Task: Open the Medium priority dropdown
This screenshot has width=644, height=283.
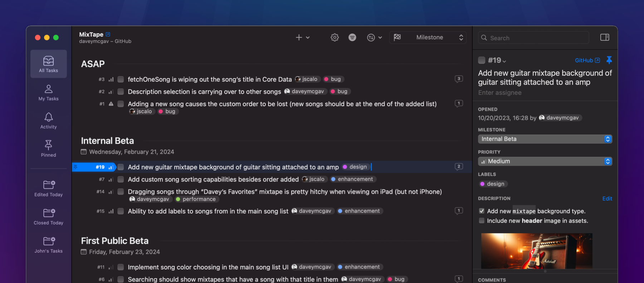Action: 545,161
